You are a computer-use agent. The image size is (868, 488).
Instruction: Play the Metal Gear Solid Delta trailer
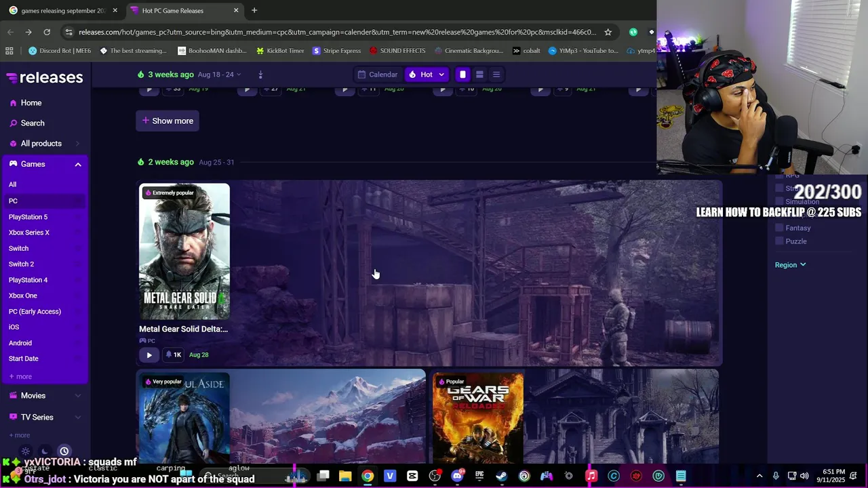(x=149, y=354)
